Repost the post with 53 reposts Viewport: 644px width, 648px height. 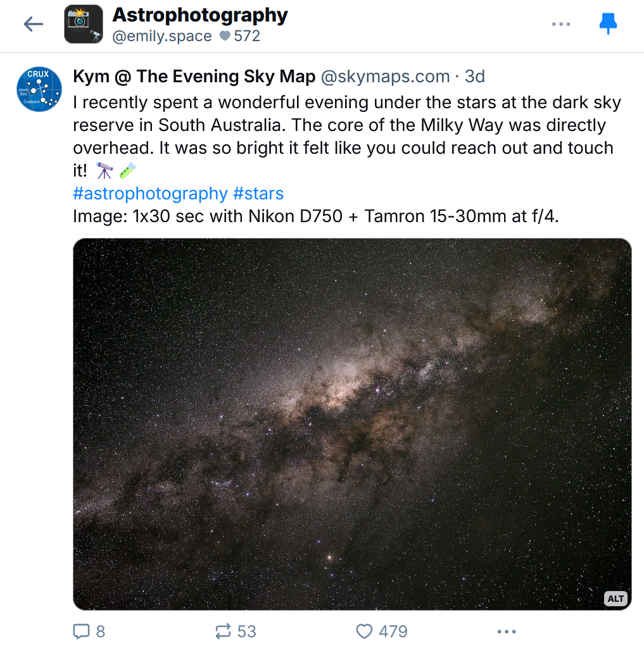236,632
